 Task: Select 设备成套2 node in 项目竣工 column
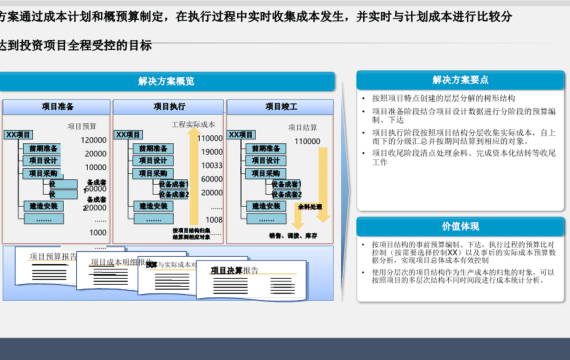[x=286, y=195]
